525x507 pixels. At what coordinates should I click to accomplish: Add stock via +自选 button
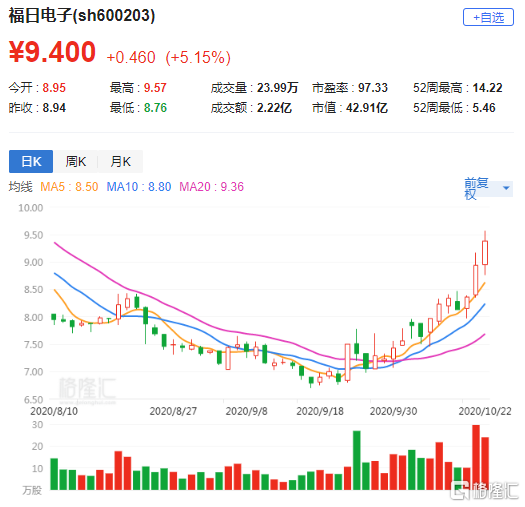pos(488,17)
